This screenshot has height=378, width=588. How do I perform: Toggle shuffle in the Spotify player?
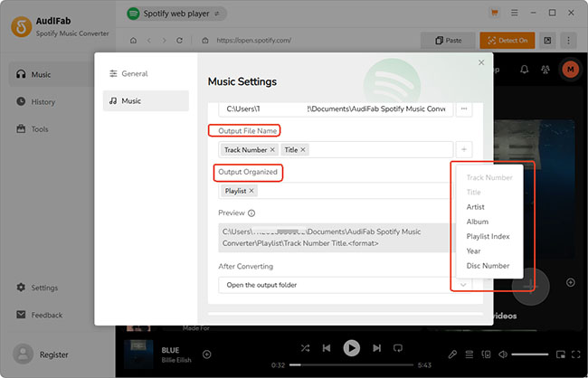(305, 348)
